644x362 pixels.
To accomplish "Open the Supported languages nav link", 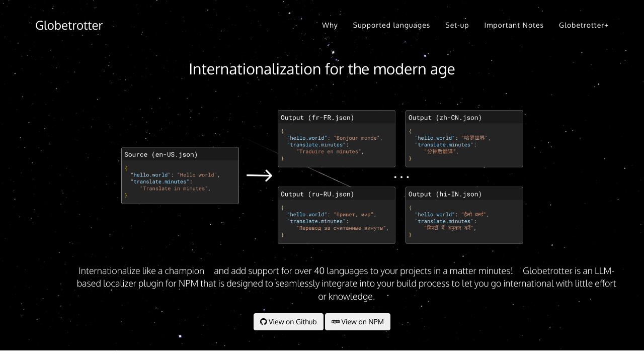I will pyautogui.click(x=391, y=25).
